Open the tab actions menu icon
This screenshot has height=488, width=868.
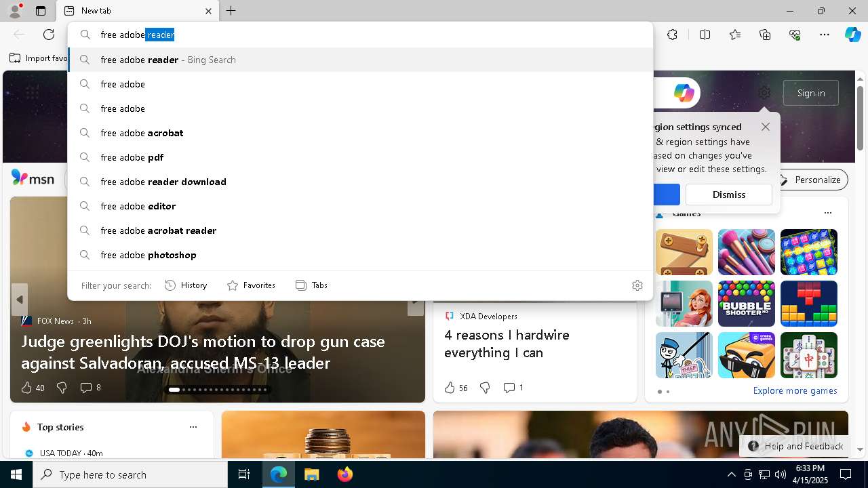coord(41,11)
